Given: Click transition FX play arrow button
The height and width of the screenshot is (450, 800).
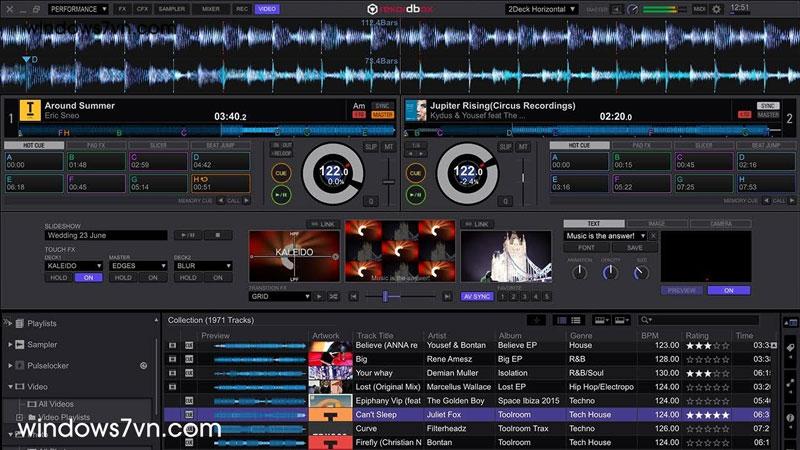Looking at the screenshot, I should tap(319, 296).
